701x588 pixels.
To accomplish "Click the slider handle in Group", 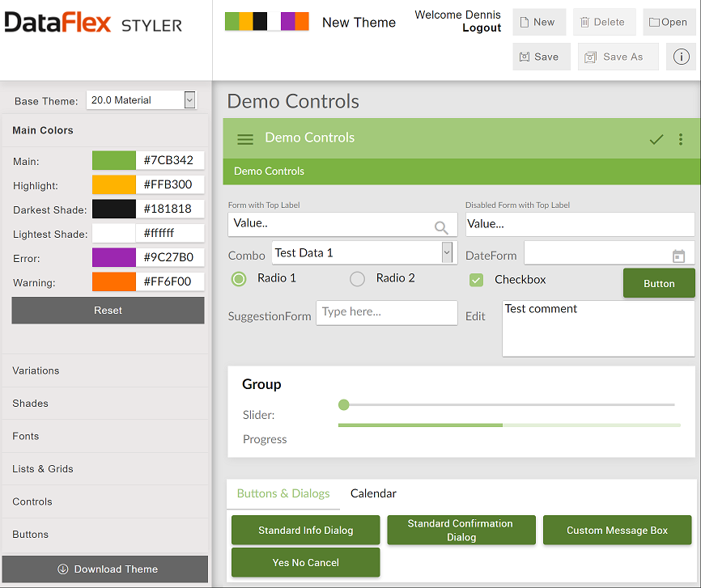I will [x=343, y=405].
